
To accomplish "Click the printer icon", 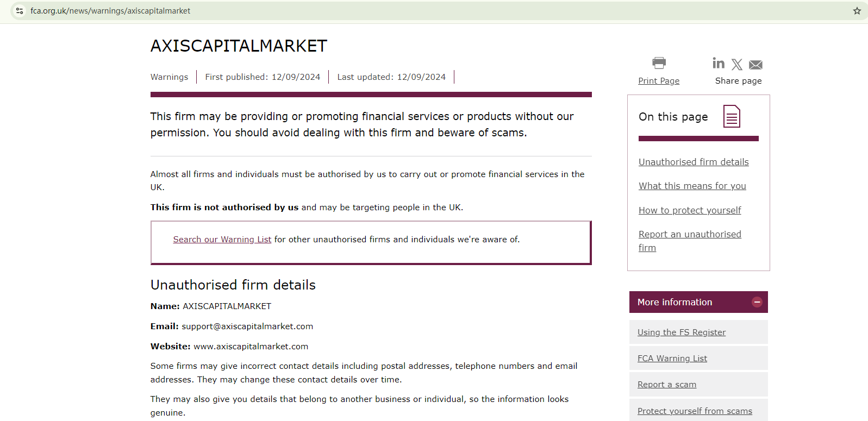I will click(659, 63).
